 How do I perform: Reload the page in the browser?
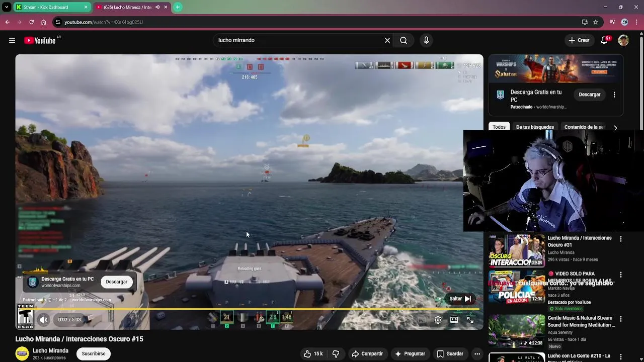click(x=31, y=22)
